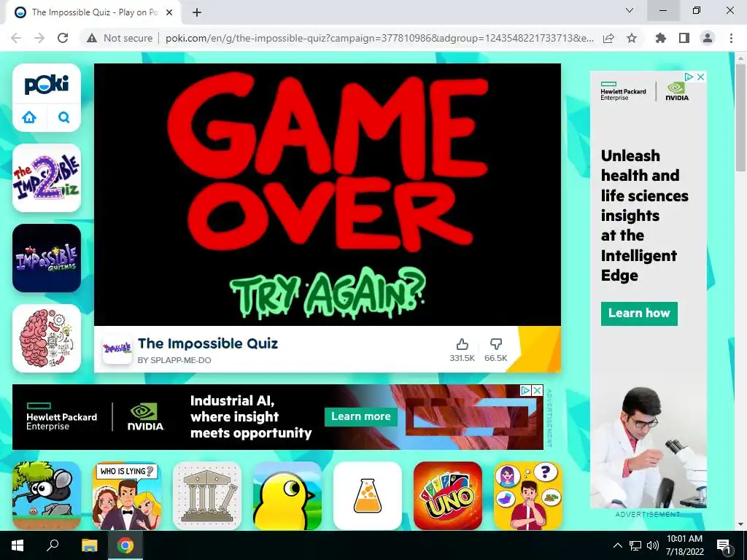The image size is (747, 560).
Task: Go forward with browser forward arrow
Action: tap(39, 38)
